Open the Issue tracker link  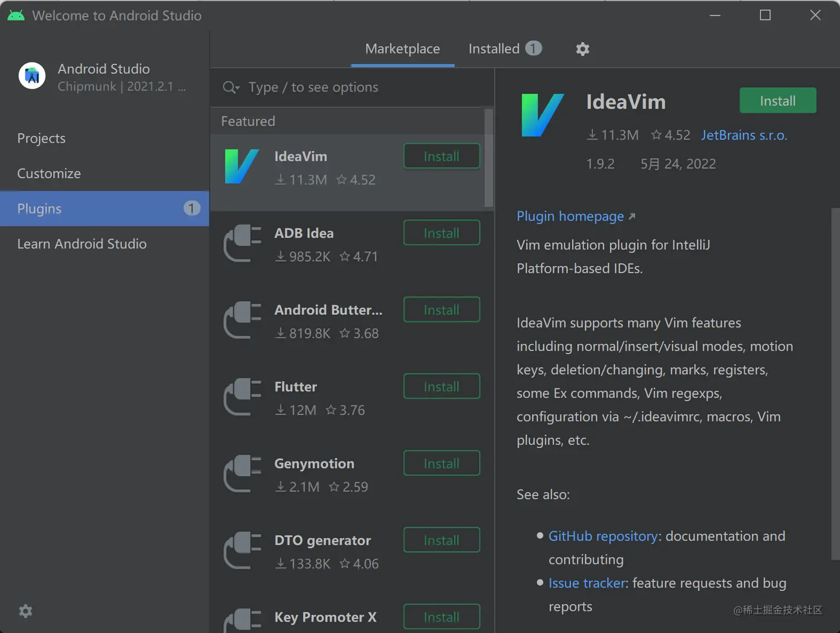(587, 583)
